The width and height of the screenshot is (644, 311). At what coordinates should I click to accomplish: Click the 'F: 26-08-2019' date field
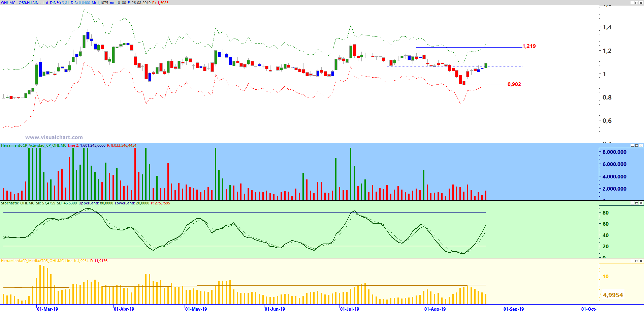pos(139,3)
